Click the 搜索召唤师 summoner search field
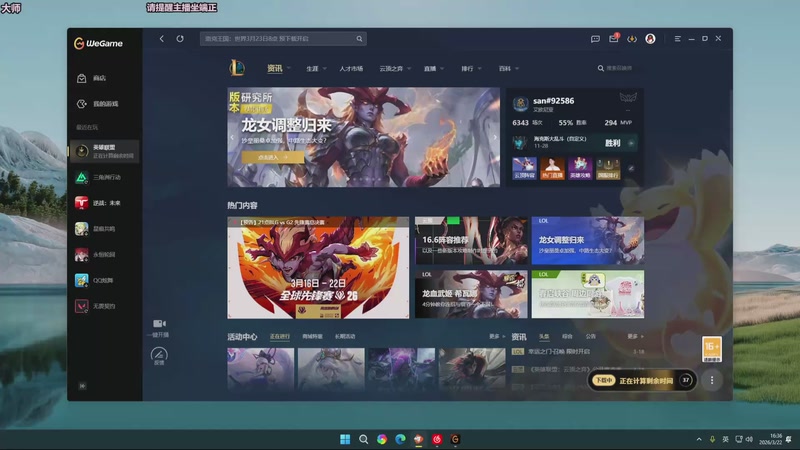Viewport: 800px width, 450px height. [619, 68]
